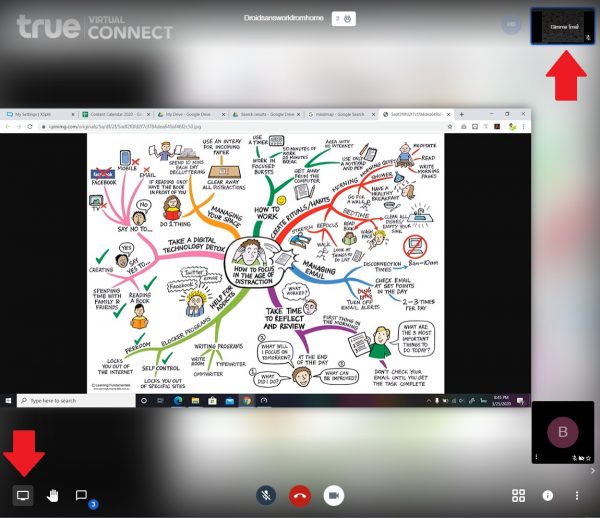Screen dimensions: 600x518
Task: Click the share screen button
Action: coord(23,495)
